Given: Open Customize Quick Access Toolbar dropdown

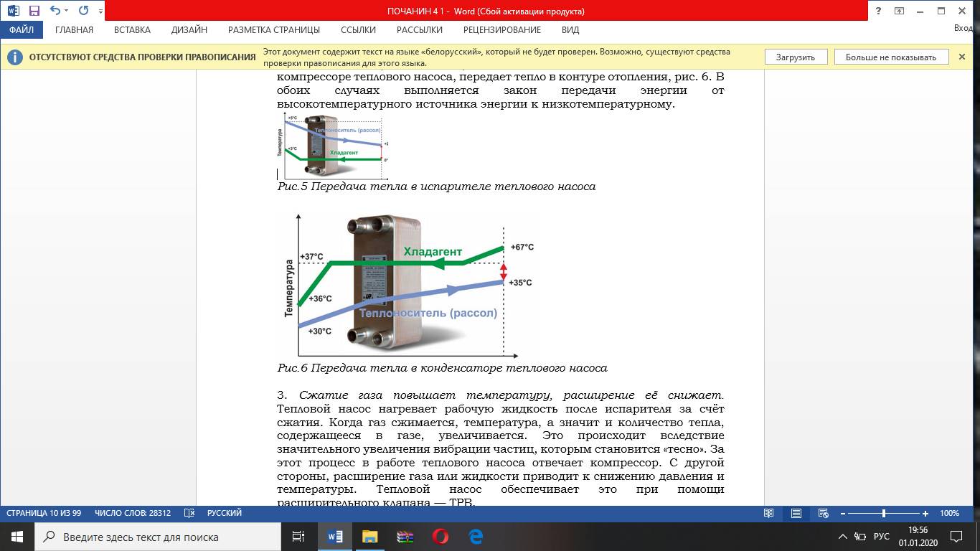Looking at the screenshot, I should point(100,11).
